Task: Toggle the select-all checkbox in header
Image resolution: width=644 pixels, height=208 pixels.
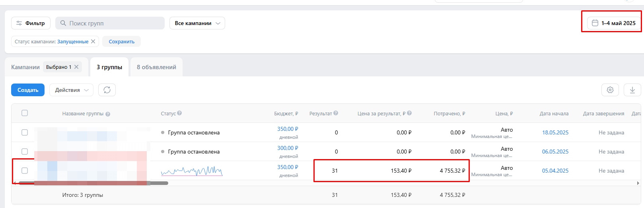Action: [x=25, y=113]
